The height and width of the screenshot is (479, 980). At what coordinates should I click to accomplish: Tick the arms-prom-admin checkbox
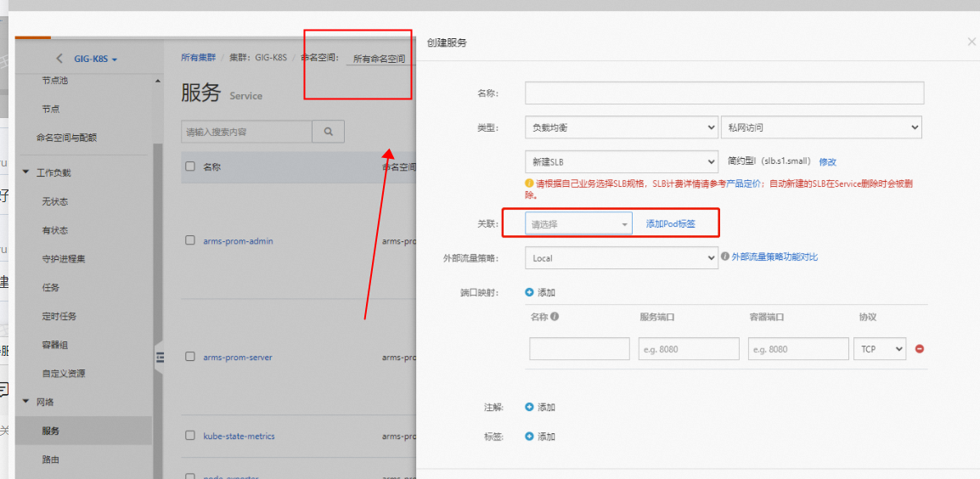(190, 240)
